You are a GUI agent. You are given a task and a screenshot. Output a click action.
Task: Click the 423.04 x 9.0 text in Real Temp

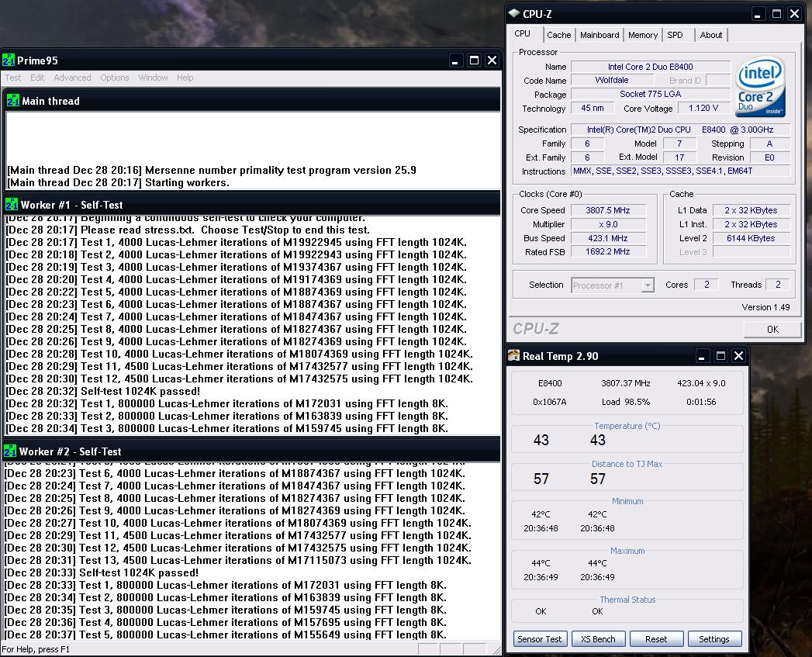(701, 383)
